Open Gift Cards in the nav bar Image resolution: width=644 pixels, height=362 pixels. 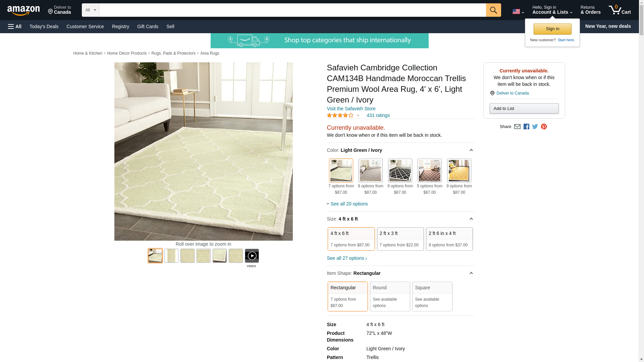point(148,26)
